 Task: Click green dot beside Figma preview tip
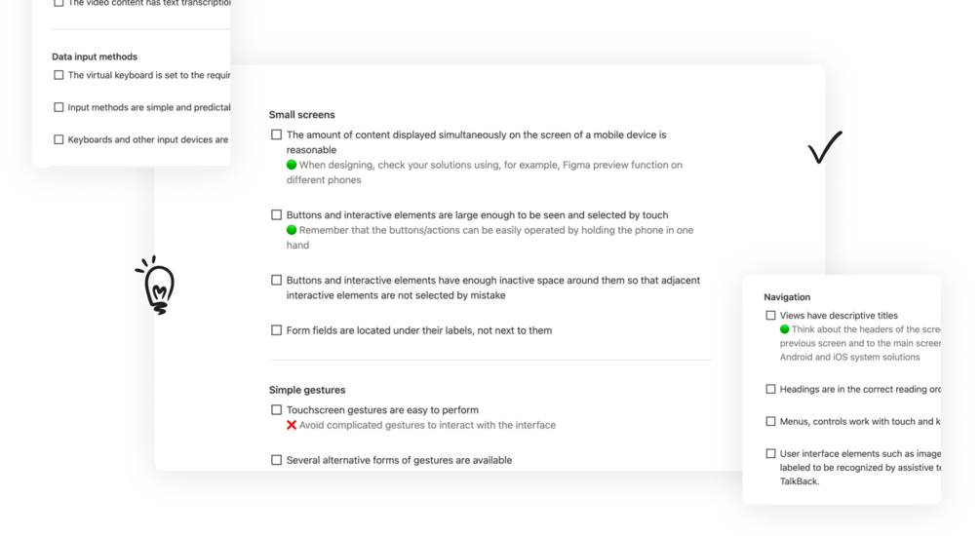(x=292, y=165)
